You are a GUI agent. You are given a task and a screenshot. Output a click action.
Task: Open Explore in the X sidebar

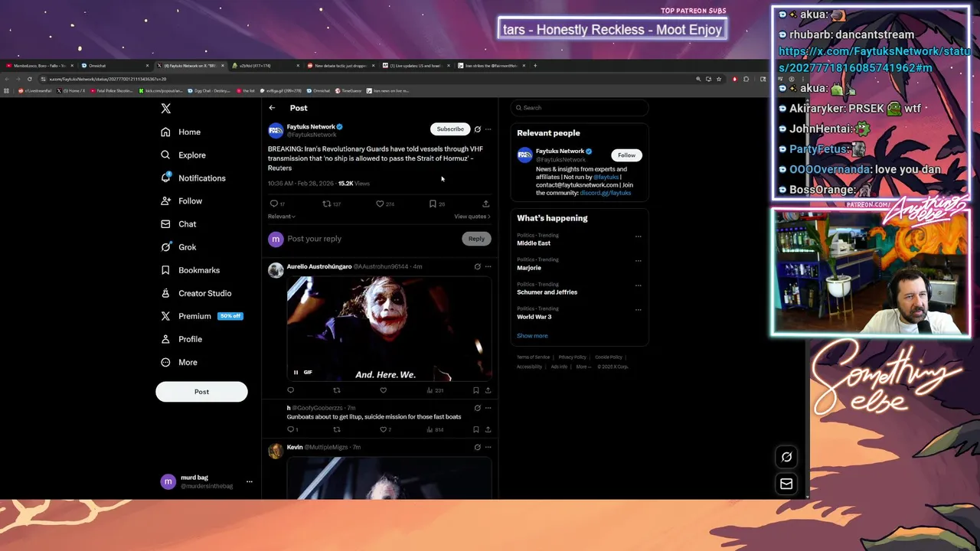[183, 155]
